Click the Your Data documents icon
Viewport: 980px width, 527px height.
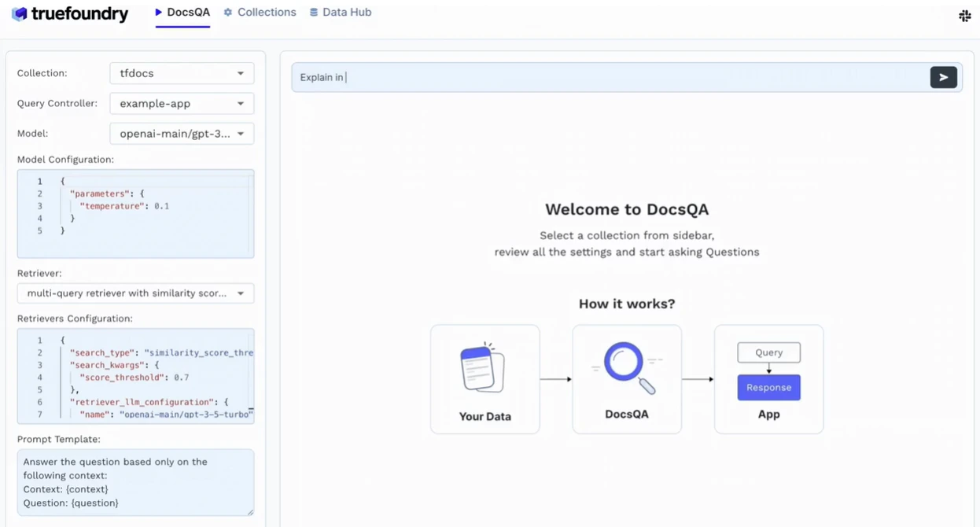(x=482, y=367)
